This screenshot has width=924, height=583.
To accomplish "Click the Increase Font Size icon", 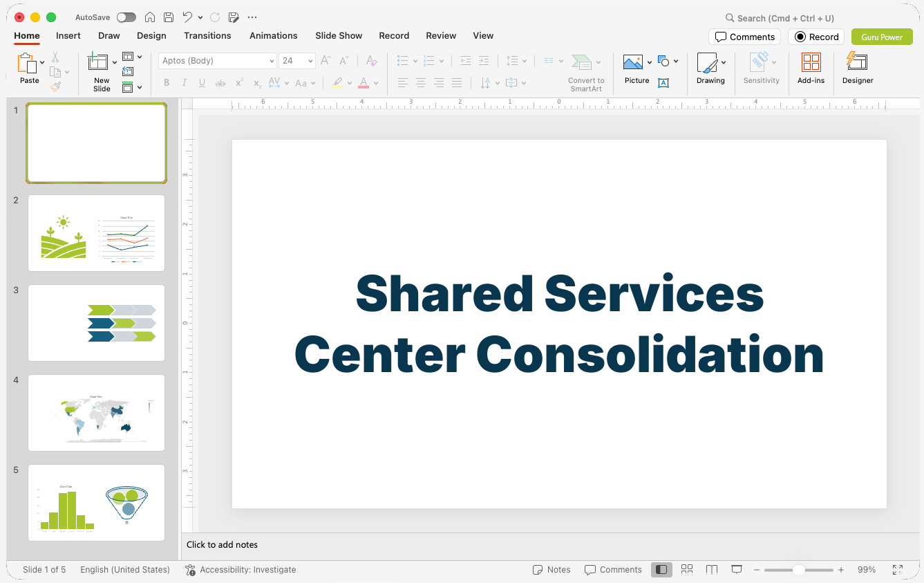I will (x=326, y=61).
